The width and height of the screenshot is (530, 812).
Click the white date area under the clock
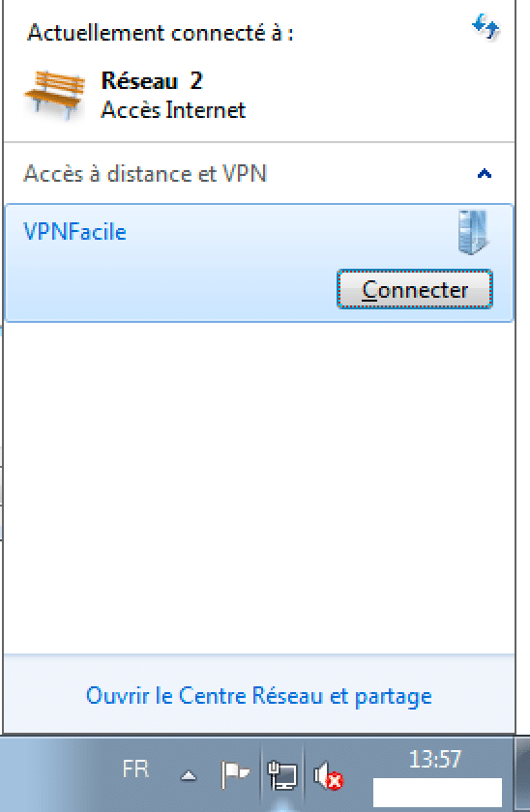coord(437,793)
